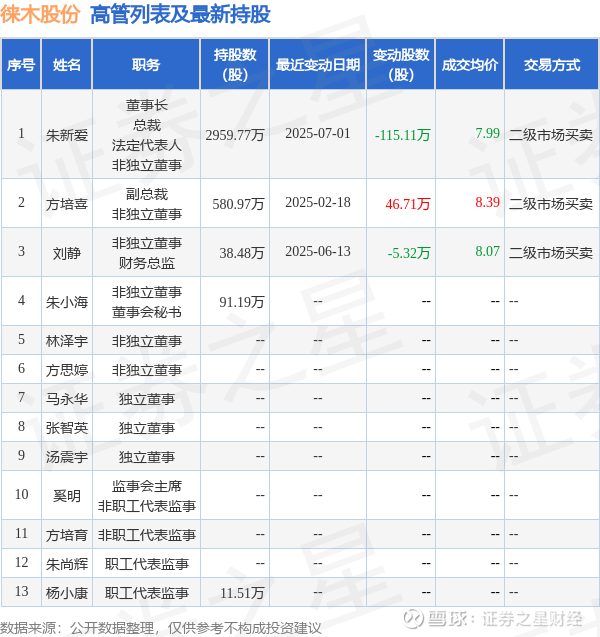Click 非独立董事 in 方思婷's row

[x=147, y=370]
